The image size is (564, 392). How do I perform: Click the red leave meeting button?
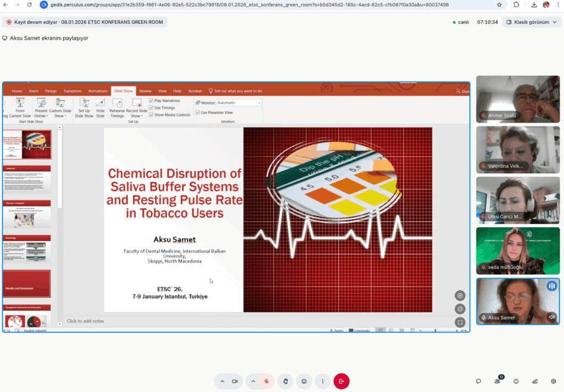pyautogui.click(x=341, y=381)
